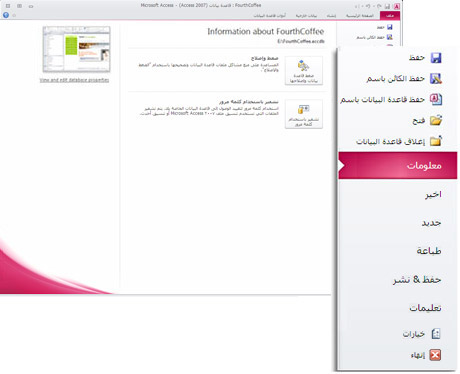
Task: Select the highlighted Info (معلومات) menu item
Action: coord(398,165)
